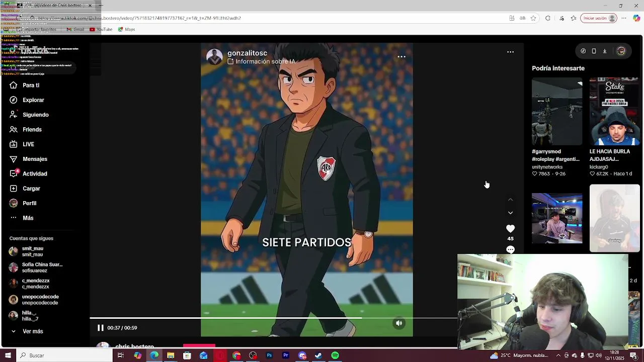The image size is (644, 362).
Task: Open Información sobre IA label
Action: pyautogui.click(x=261, y=61)
